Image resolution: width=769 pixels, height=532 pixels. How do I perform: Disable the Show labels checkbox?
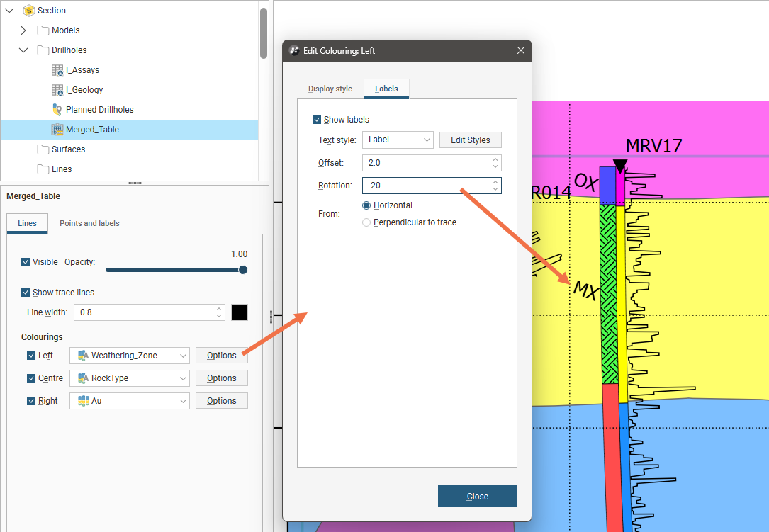pyautogui.click(x=317, y=120)
